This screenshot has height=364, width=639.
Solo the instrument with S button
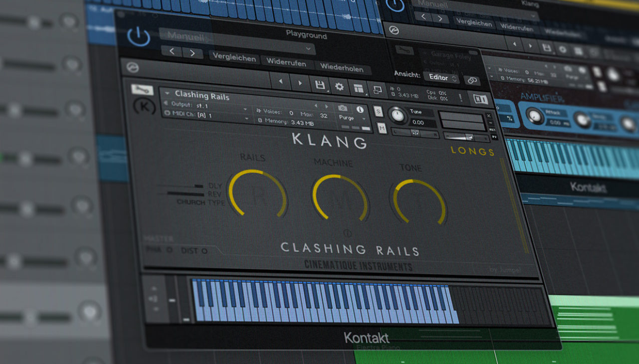coord(378,111)
